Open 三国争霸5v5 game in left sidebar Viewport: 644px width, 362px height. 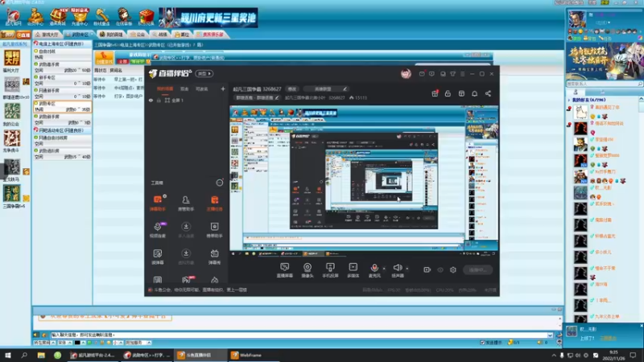coord(14,196)
